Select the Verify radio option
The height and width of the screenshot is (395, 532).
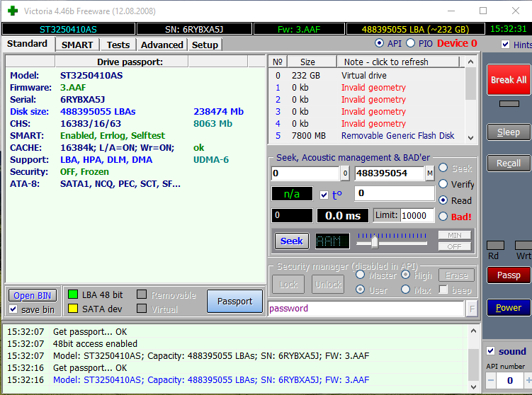[443, 184]
